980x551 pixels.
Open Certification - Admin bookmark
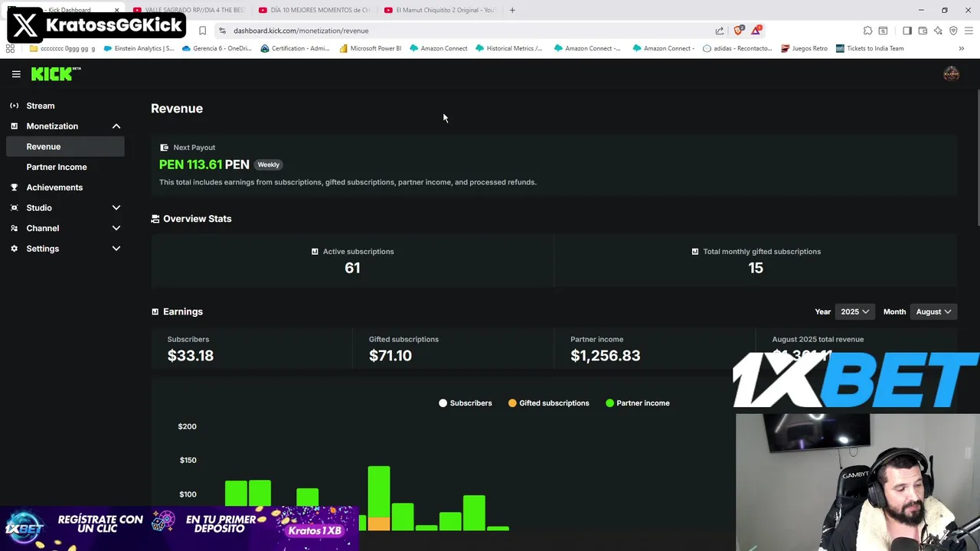[x=295, y=48]
